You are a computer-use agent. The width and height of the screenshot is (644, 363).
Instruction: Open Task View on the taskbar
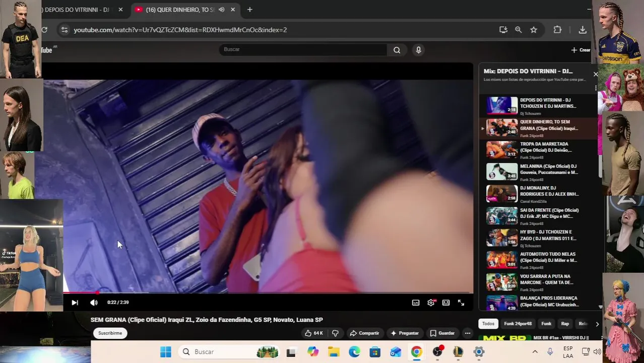pos(291,352)
